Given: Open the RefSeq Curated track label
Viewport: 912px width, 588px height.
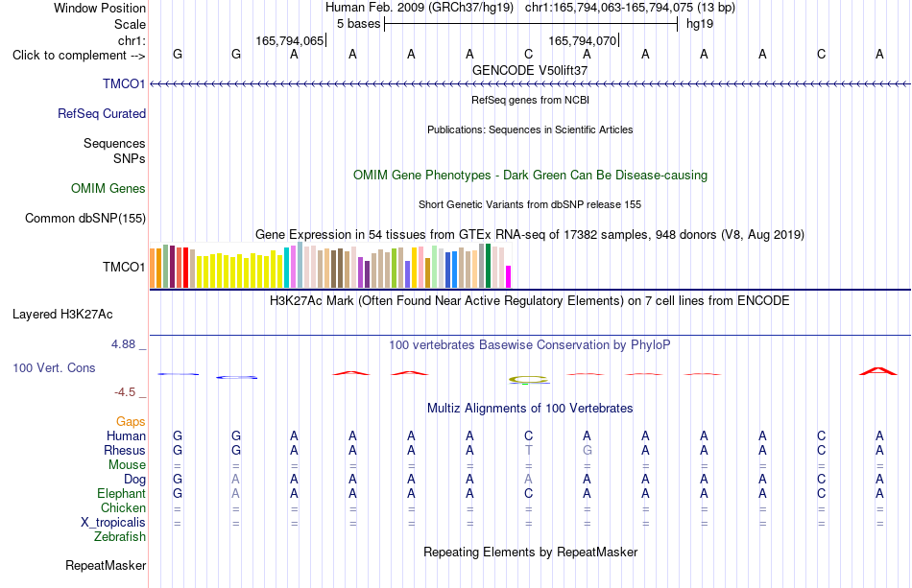Looking at the screenshot, I should (x=102, y=113).
